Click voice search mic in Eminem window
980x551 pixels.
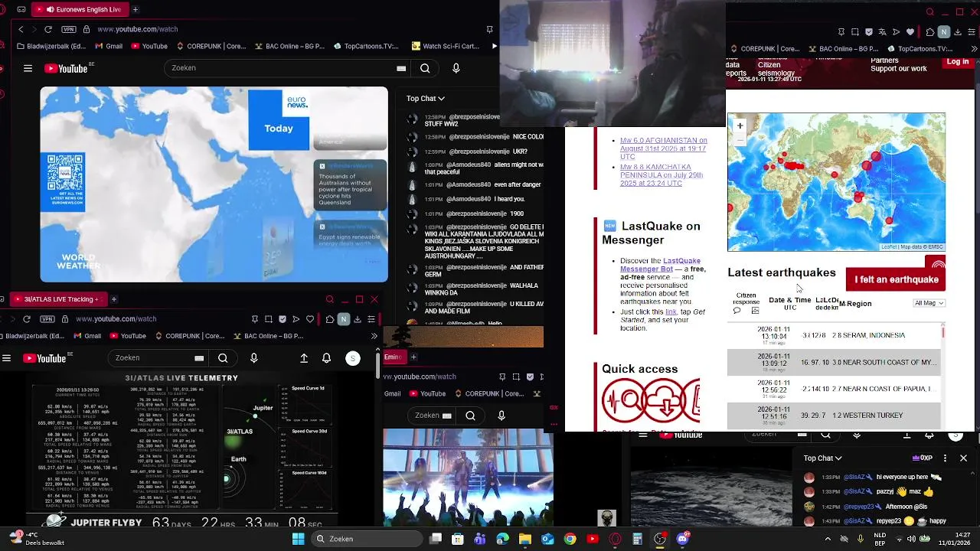[501, 416]
